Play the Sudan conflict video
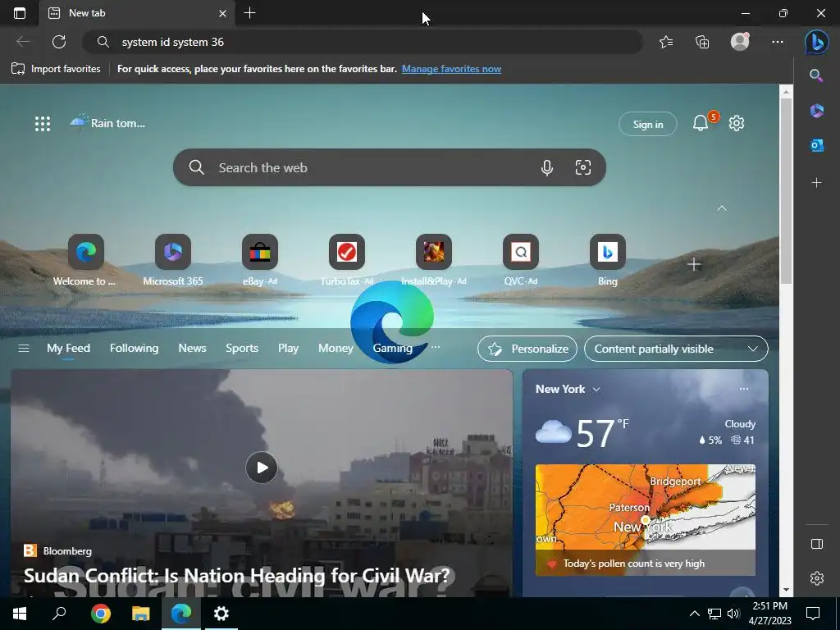Image resolution: width=840 pixels, height=630 pixels. (262, 468)
